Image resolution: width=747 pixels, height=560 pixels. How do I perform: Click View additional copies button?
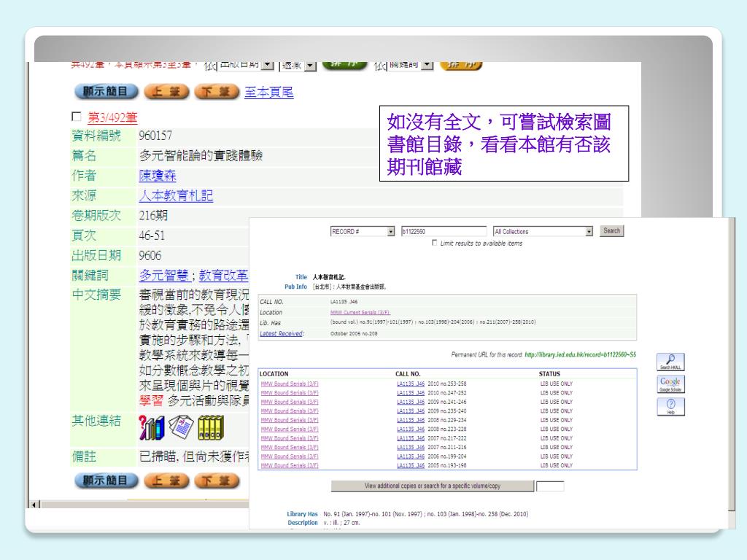pyautogui.click(x=431, y=486)
